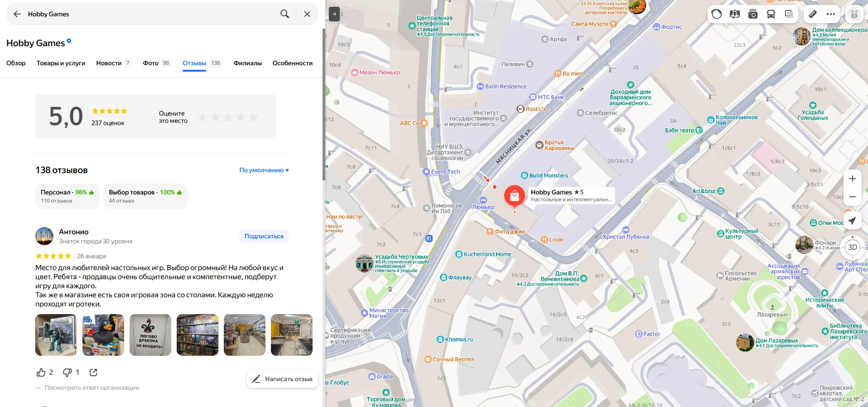The image size is (868, 407).
Task: Click Написать отзыв button
Action: pos(283,379)
